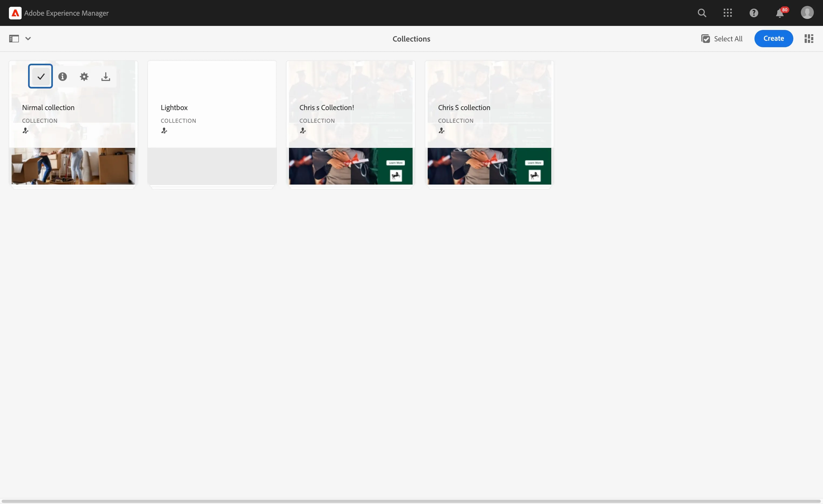Click the Select All checkbox
The height and width of the screenshot is (504, 823).
722,39
